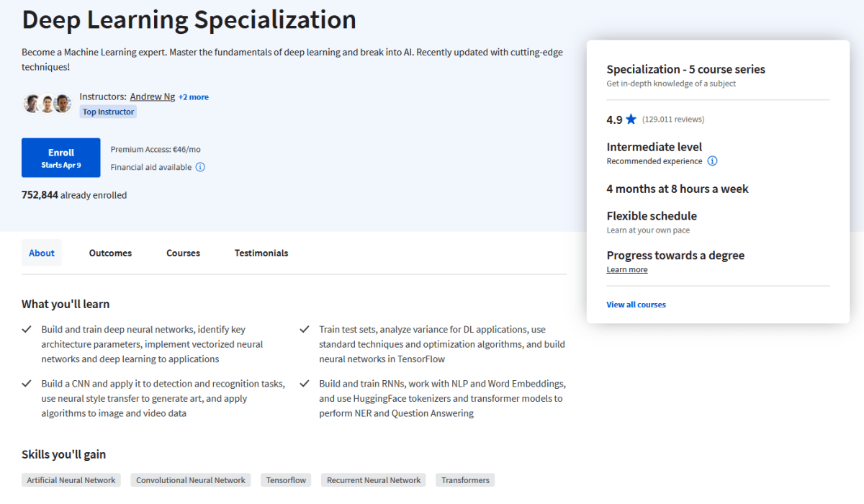Click the blue star rating icon
Viewport: 864px width, 504px height.
632,118
